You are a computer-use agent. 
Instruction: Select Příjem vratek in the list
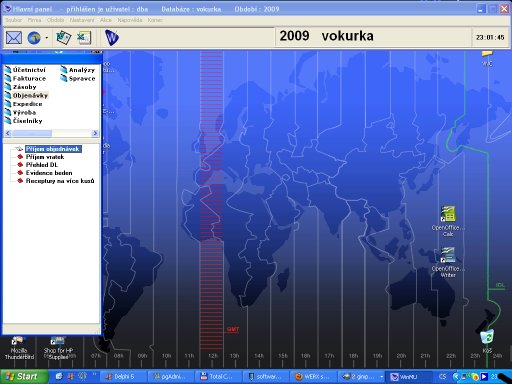click(45, 157)
